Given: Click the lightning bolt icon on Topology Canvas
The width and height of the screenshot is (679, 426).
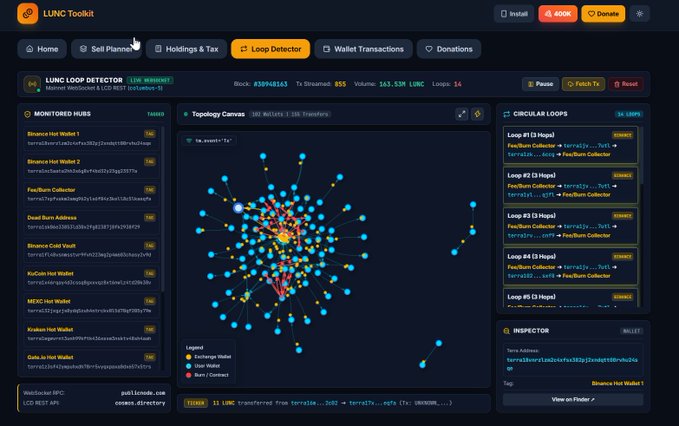Looking at the screenshot, I should coord(478,114).
